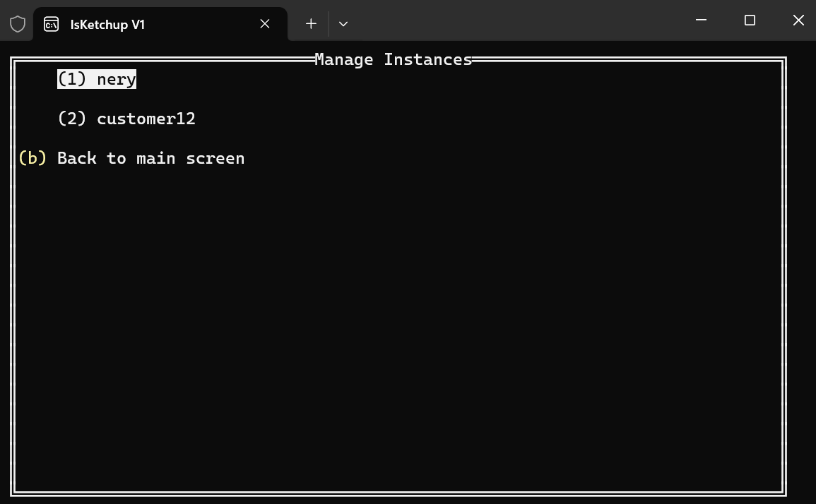Viewport: 816px width, 504px height.
Task: Close the terminal window
Action: tap(798, 20)
